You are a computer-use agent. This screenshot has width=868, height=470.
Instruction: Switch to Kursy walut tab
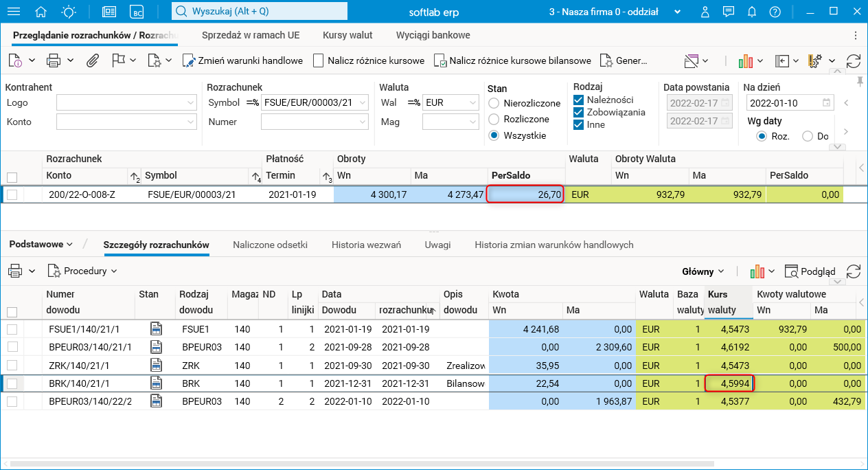click(347, 34)
